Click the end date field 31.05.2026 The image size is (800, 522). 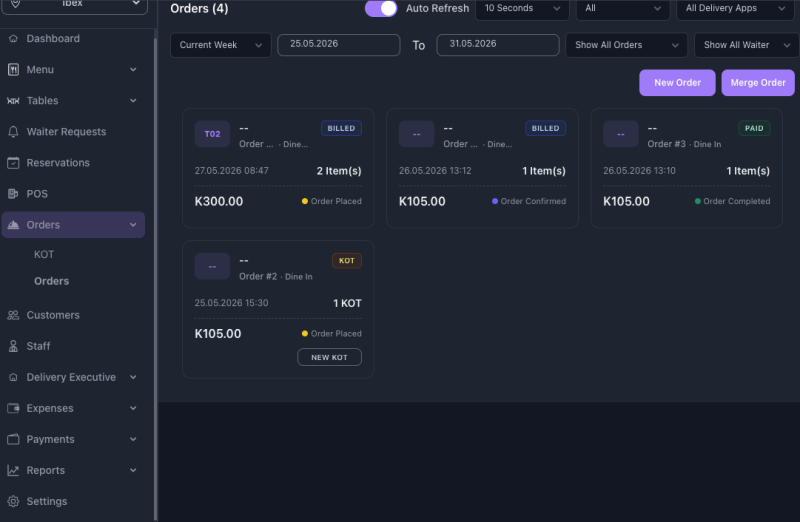pos(497,45)
